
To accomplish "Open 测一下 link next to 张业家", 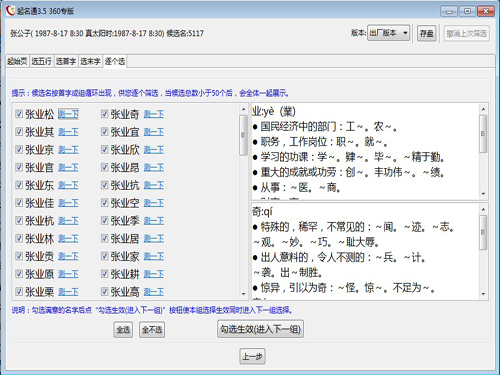I will pos(154,256).
